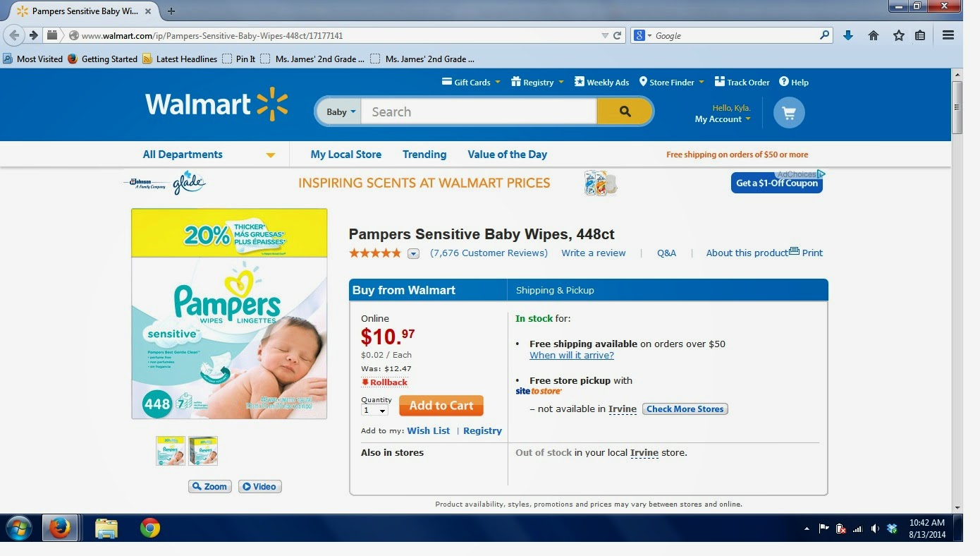Expand the All Departments menu
980x556 pixels.
[x=209, y=155]
